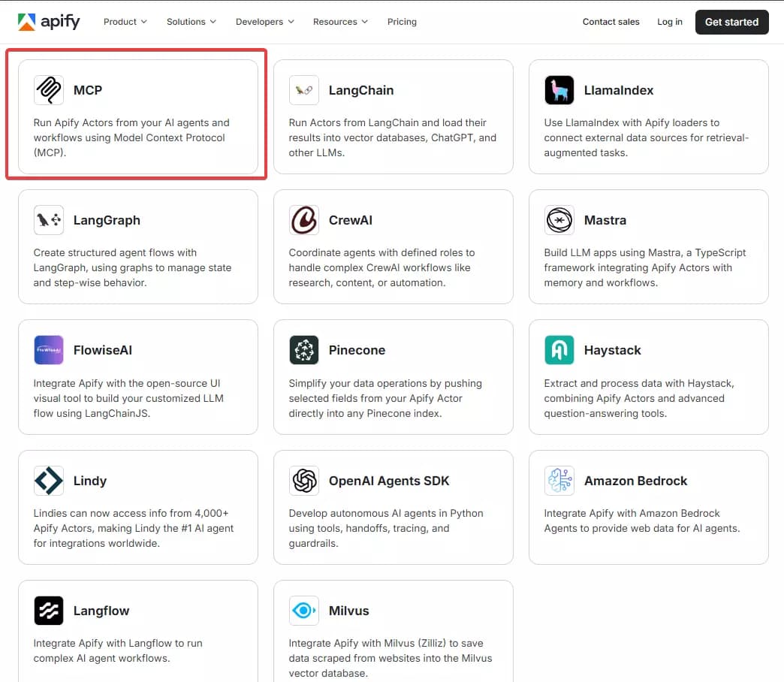
Task: Select the LangChain parrot icon
Action: coord(303,90)
